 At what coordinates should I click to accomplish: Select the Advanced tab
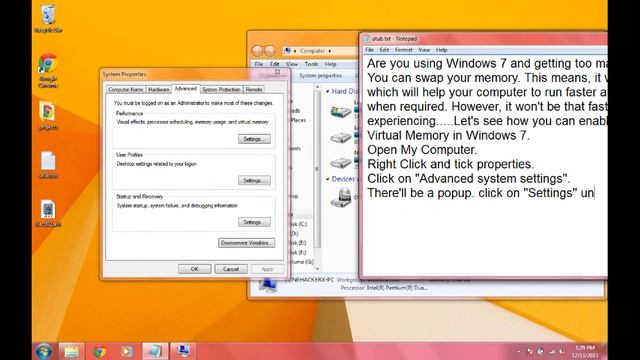click(185, 89)
